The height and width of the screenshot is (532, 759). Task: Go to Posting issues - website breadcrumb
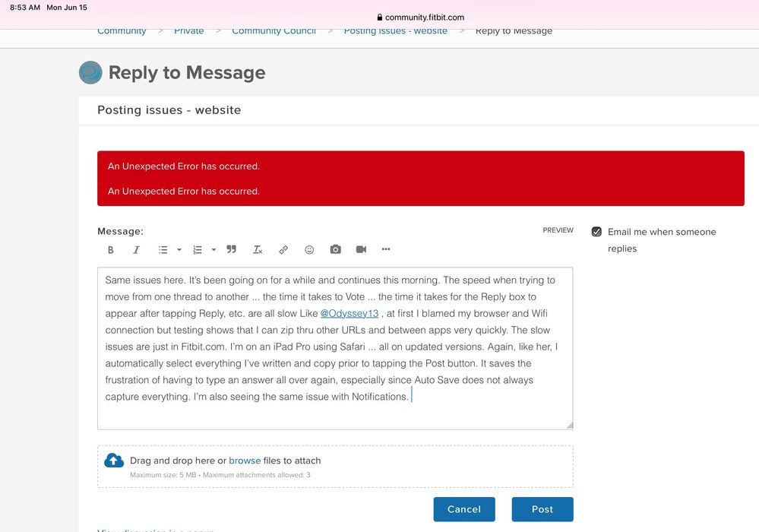[396, 31]
